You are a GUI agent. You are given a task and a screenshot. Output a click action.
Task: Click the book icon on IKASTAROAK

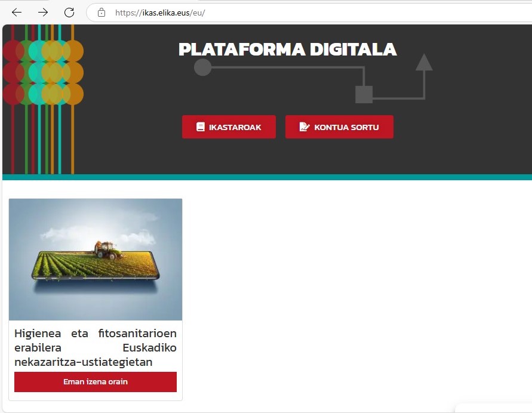coord(201,127)
